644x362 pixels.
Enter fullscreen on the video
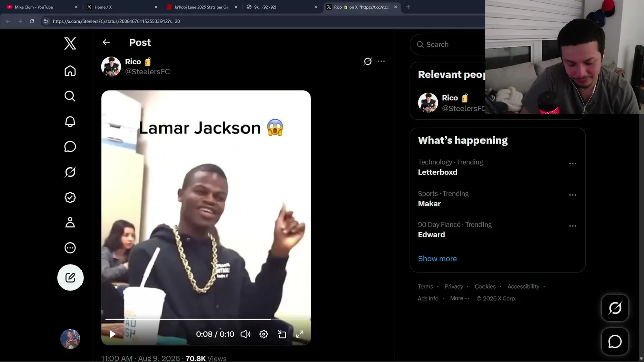coord(300,334)
